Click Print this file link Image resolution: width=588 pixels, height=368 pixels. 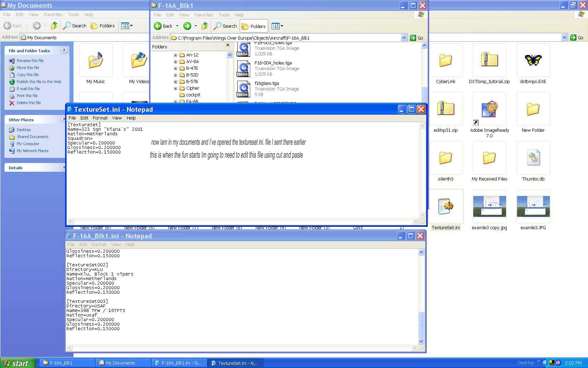27,96
